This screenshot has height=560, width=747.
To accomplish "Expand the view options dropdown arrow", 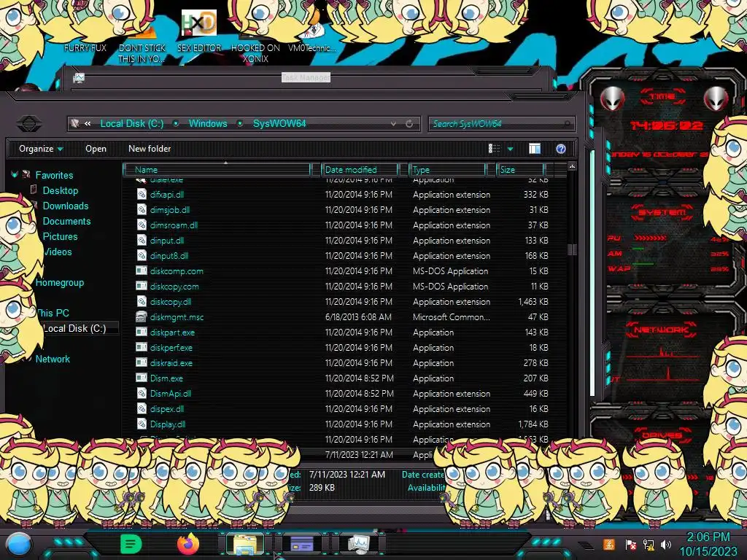I will 510,149.
